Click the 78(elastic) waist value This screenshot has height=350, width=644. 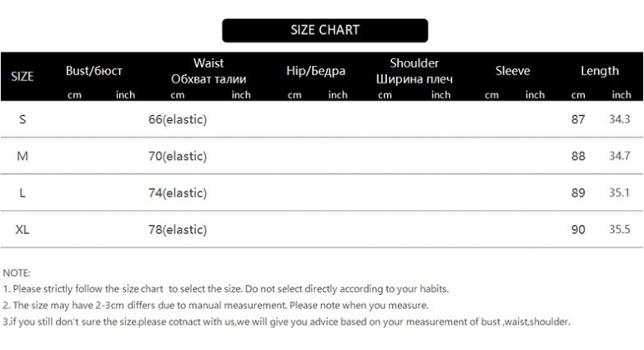(178, 229)
